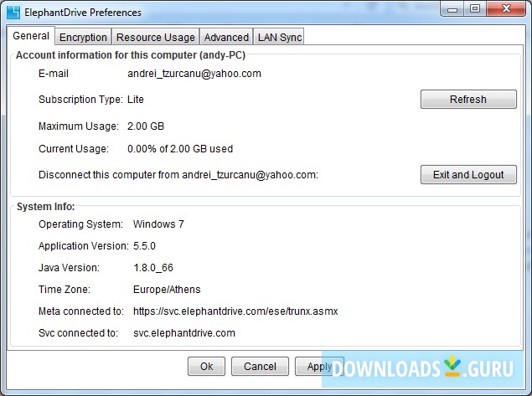This screenshot has height=396, width=532.
Task: Click the System Info group heading
Action: [45, 207]
